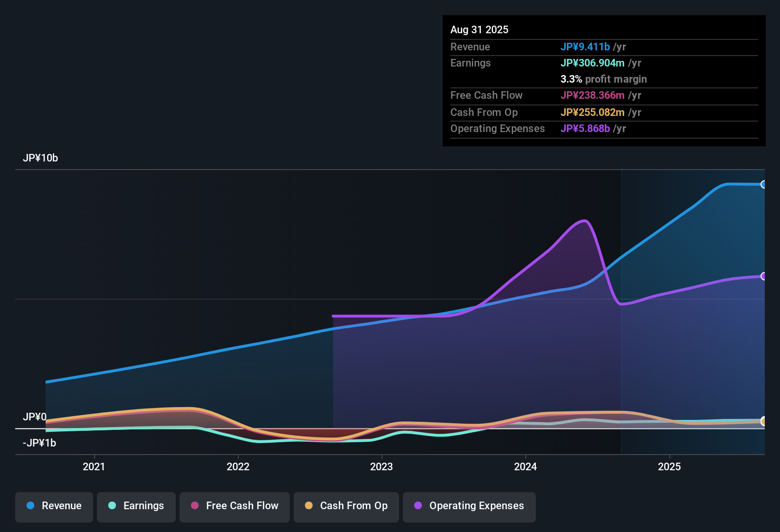This screenshot has height=532, width=780.
Task: Click the blue Revenue legend dot
Action: (x=30, y=505)
